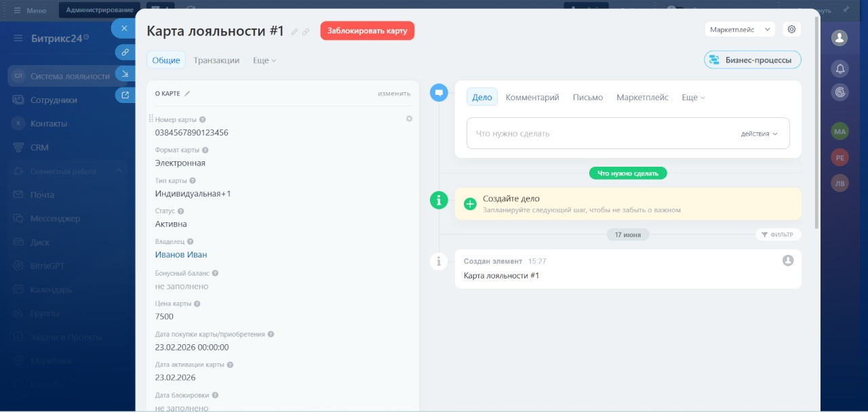Select the Общие tab
Viewport: 868px width, 412px height.
click(166, 60)
